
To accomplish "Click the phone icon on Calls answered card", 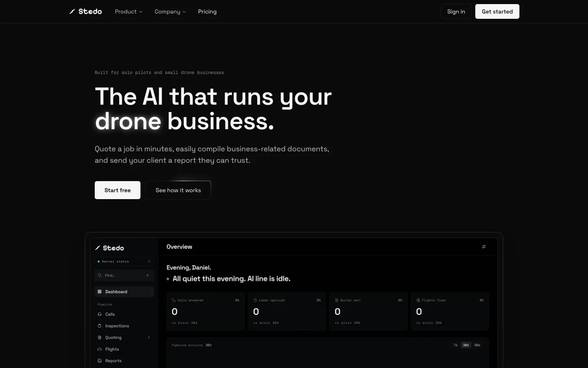I will pos(174,300).
